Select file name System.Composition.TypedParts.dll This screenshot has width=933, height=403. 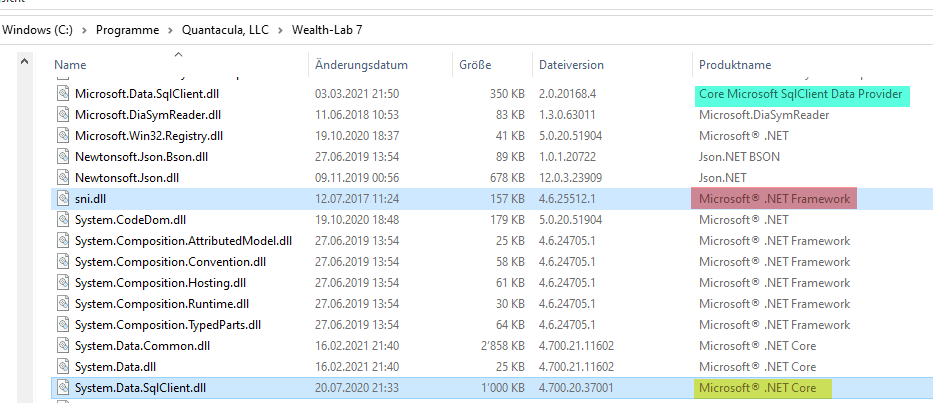(x=168, y=324)
